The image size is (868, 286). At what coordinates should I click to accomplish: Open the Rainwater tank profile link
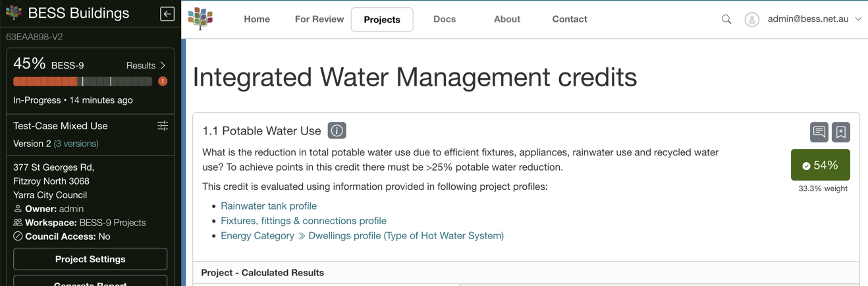point(269,206)
